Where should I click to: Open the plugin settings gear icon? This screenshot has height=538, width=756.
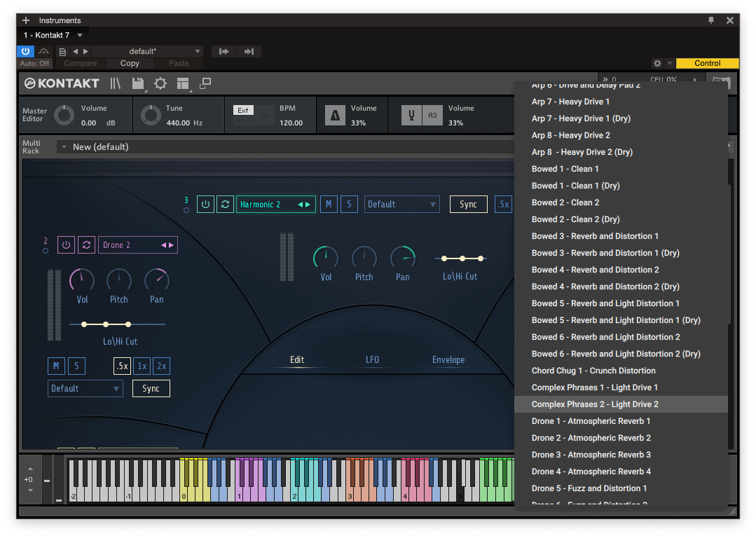657,63
